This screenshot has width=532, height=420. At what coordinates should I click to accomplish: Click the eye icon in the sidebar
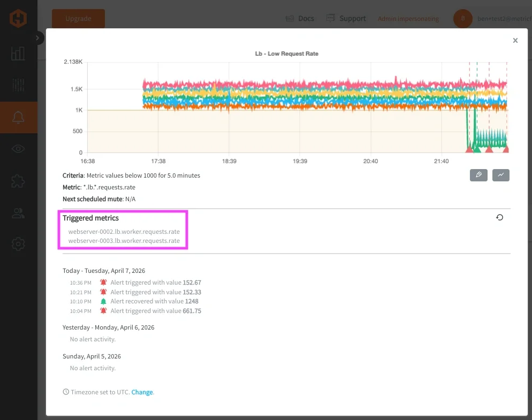[x=18, y=149]
